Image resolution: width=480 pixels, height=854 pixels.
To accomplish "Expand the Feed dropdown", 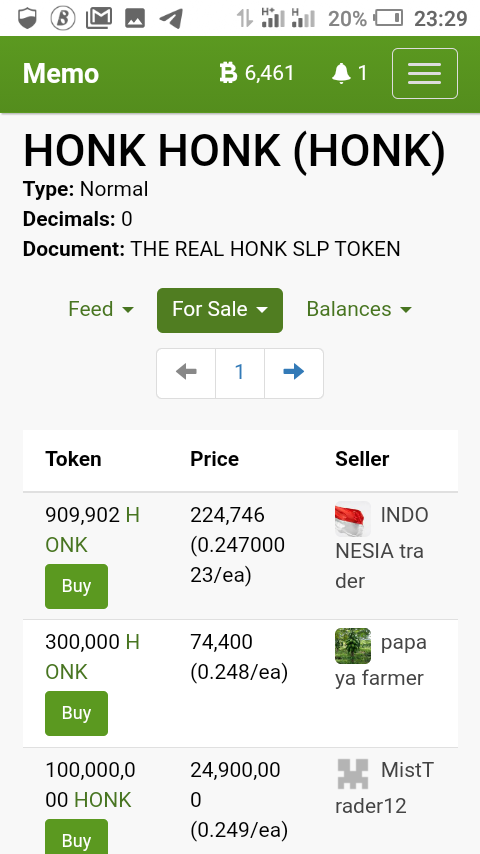I will 101,309.
